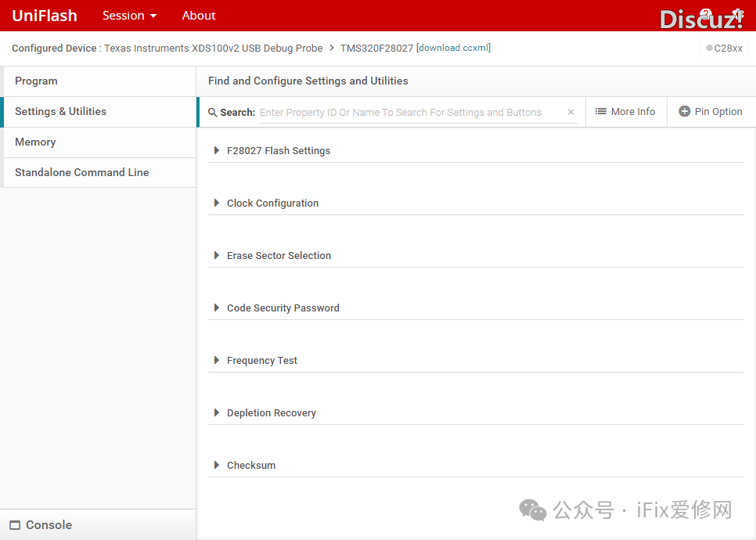Expand the Frequency Test section

pos(217,361)
